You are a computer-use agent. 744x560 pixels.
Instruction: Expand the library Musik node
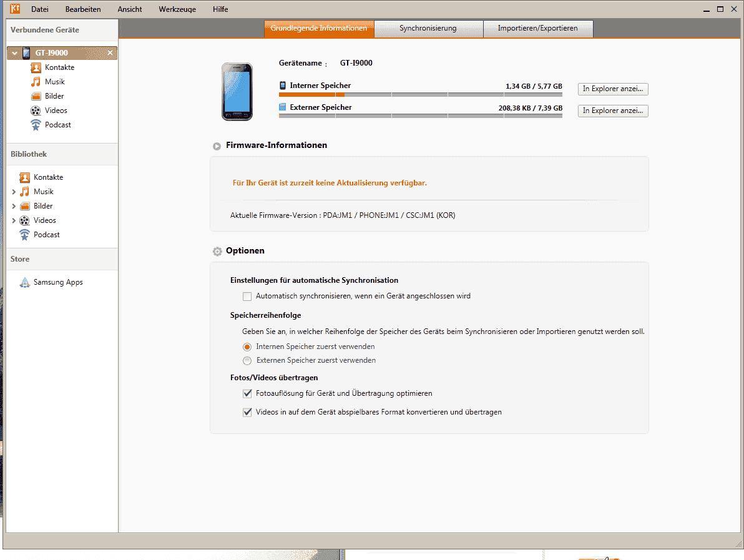14,192
